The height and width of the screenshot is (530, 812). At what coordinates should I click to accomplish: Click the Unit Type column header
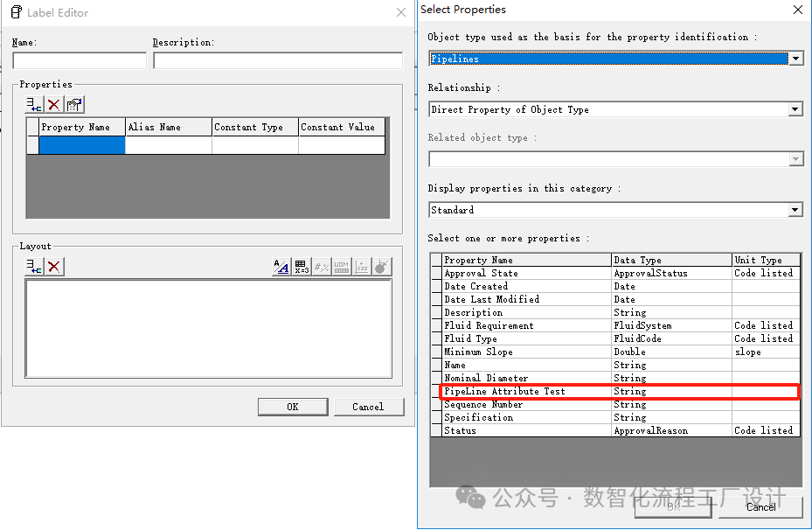767,260
